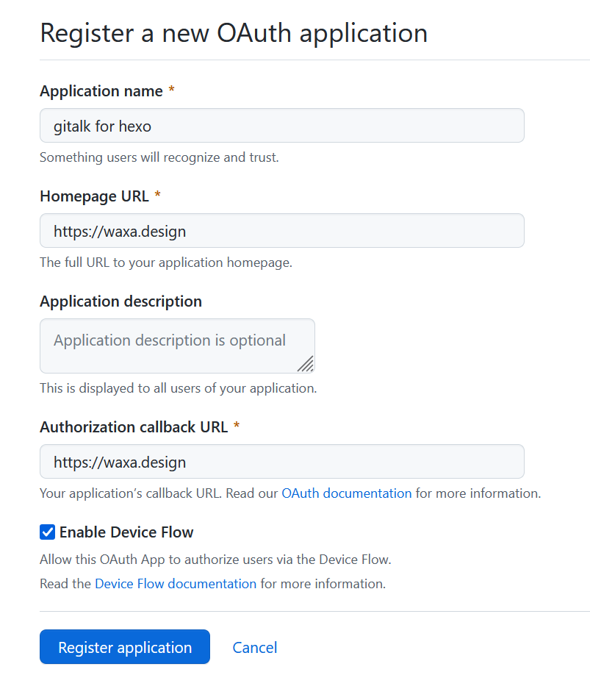
Task: Click the 'displayed to all users' hint text
Action: point(178,387)
